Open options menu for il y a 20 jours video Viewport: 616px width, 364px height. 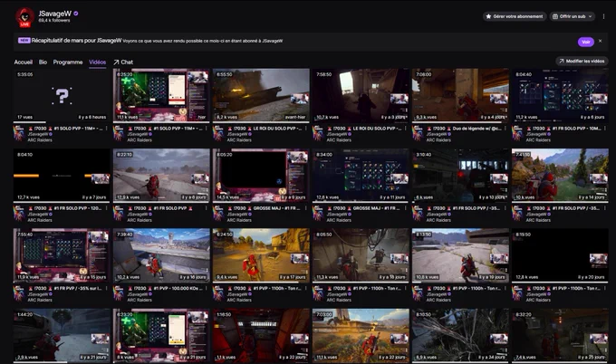605,288
